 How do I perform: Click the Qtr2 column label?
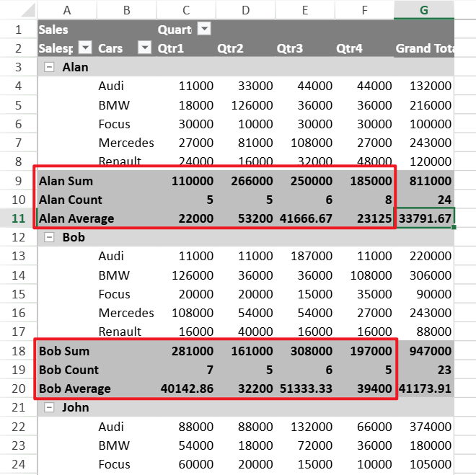click(x=230, y=48)
